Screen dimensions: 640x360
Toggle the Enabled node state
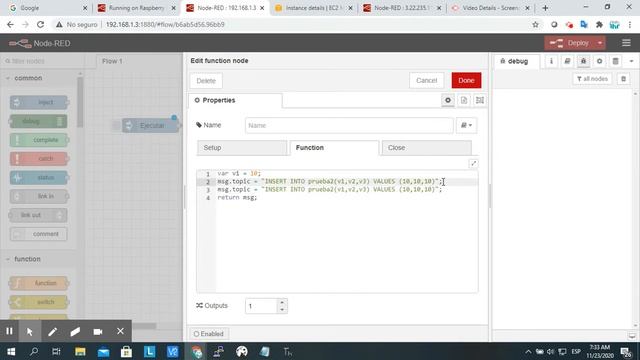pos(209,334)
